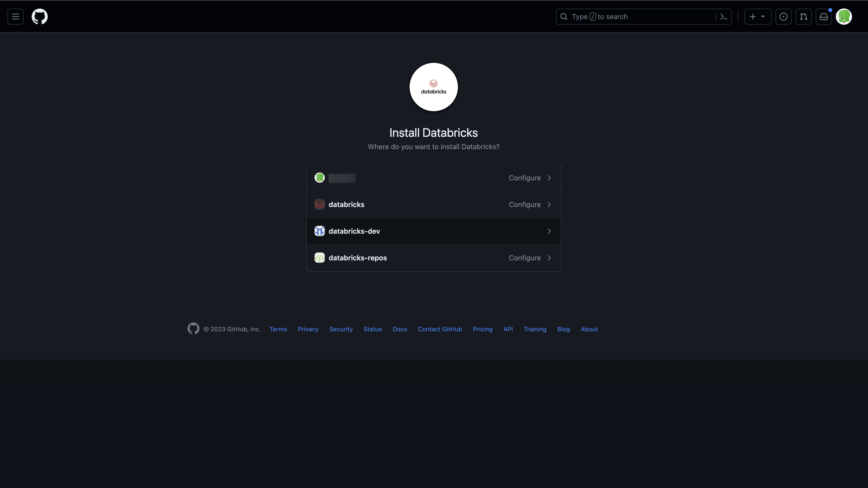Click the issues icon

783,16
